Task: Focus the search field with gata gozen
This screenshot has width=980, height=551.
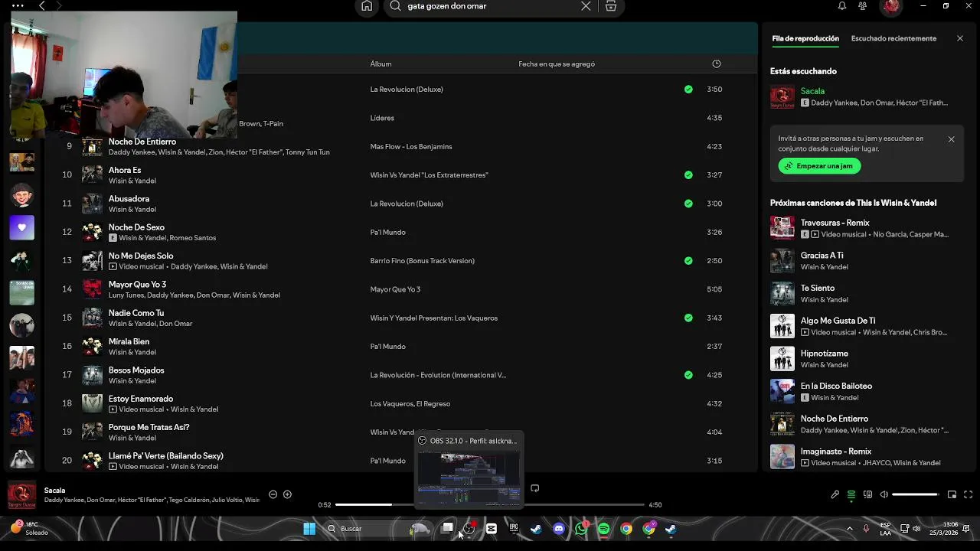Action: pos(490,6)
